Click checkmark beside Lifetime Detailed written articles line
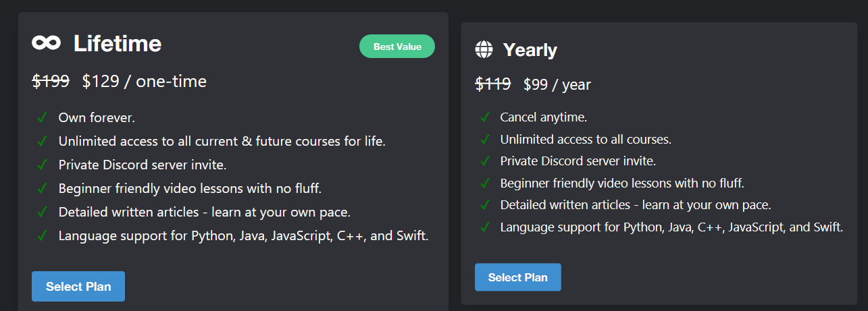This screenshot has height=311, width=868. click(x=42, y=212)
